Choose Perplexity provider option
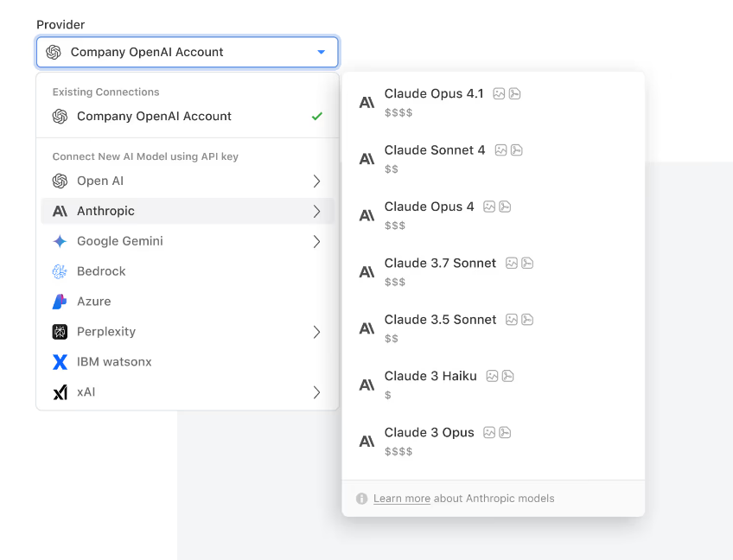 [x=188, y=332]
